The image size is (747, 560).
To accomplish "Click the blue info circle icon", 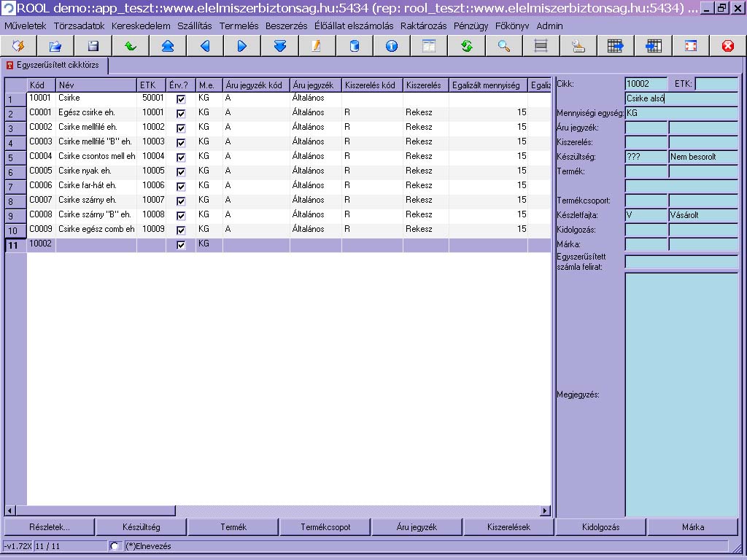I will 392,46.
